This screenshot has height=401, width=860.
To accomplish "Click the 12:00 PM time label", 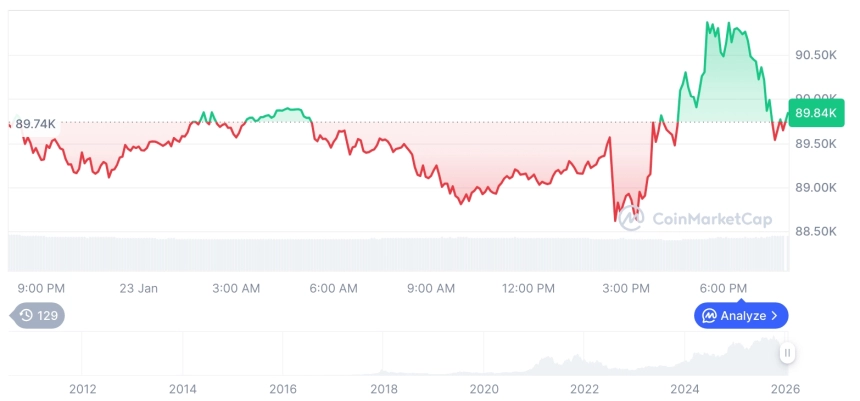I will point(528,288).
